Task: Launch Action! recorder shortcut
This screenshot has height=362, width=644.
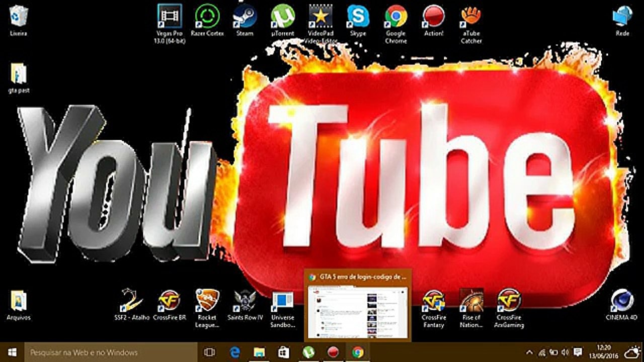Action: [x=434, y=21]
